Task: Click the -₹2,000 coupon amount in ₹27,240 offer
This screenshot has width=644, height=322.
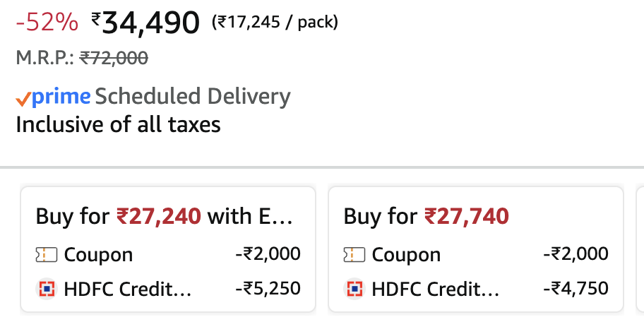Action: pyautogui.click(x=268, y=254)
